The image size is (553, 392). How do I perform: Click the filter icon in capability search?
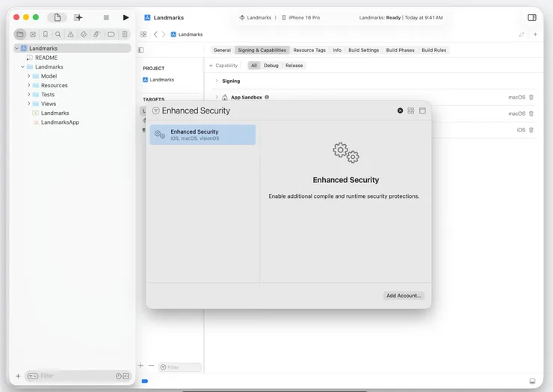coord(155,111)
